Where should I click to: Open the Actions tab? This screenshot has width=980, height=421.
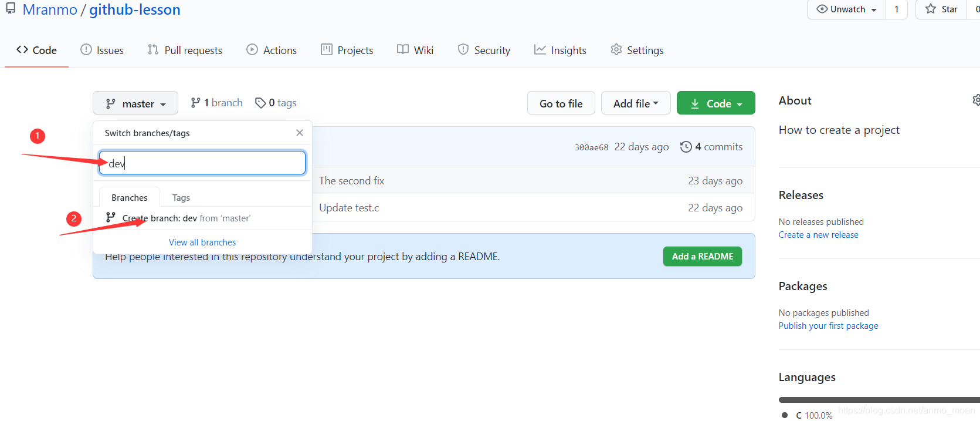pos(272,50)
